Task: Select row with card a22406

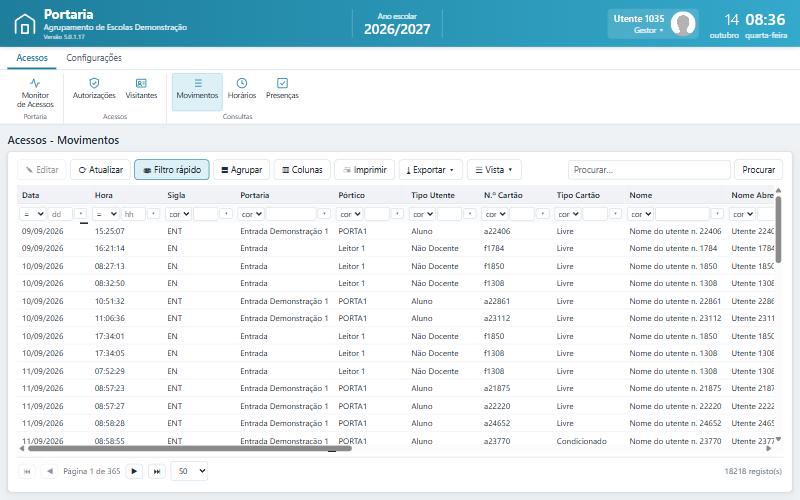Action: (x=396, y=231)
